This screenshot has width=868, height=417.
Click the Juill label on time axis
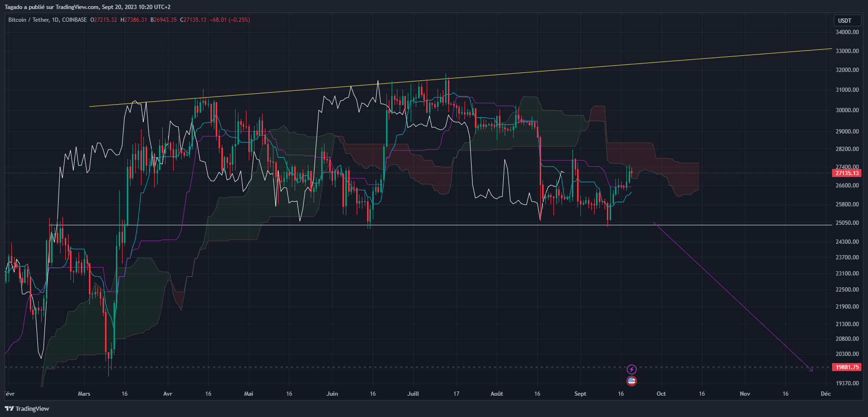pyautogui.click(x=413, y=394)
